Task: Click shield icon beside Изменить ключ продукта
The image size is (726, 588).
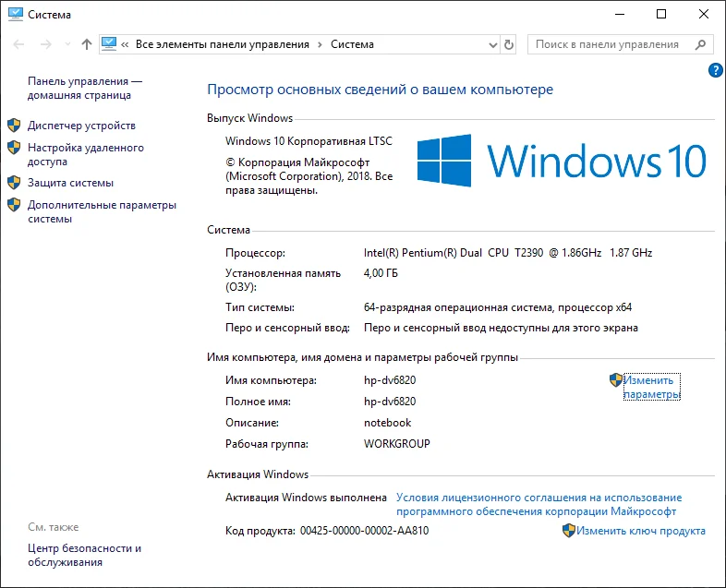Action: click(569, 530)
